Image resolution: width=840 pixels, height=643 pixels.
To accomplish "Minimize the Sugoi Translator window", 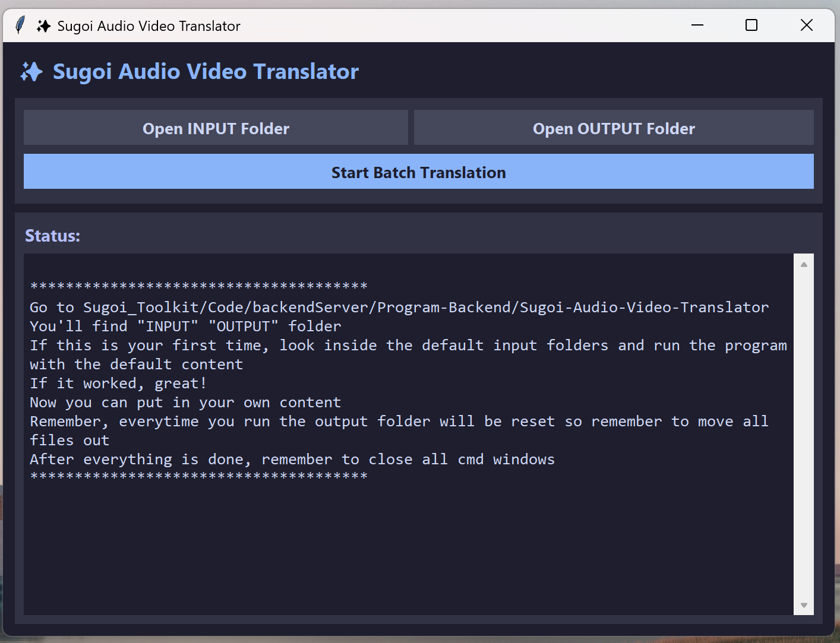I will click(x=697, y=26).
